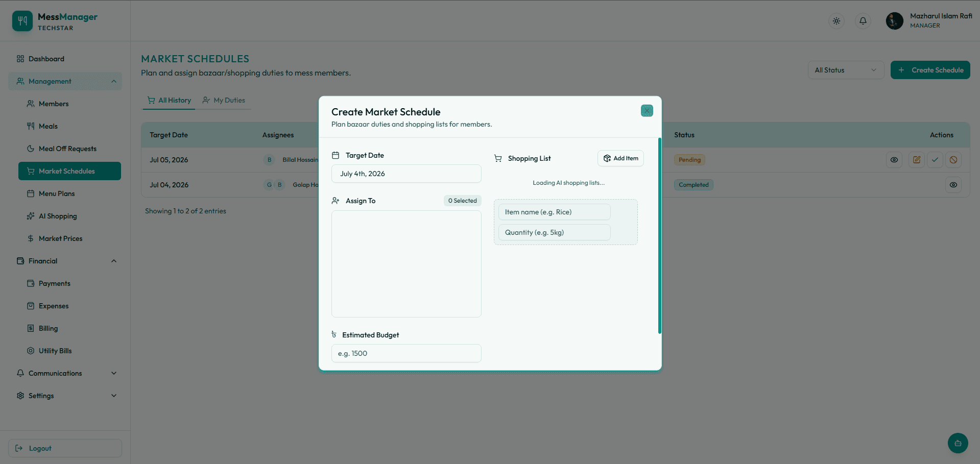Switch to the All History tab
The height and width of the screenshot is (464, 980).
169,100
